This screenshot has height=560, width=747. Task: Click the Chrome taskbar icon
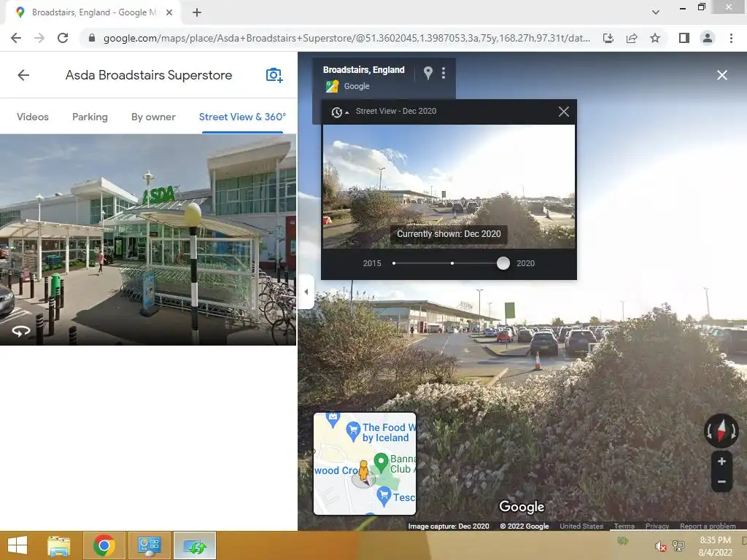click(104, 545)
